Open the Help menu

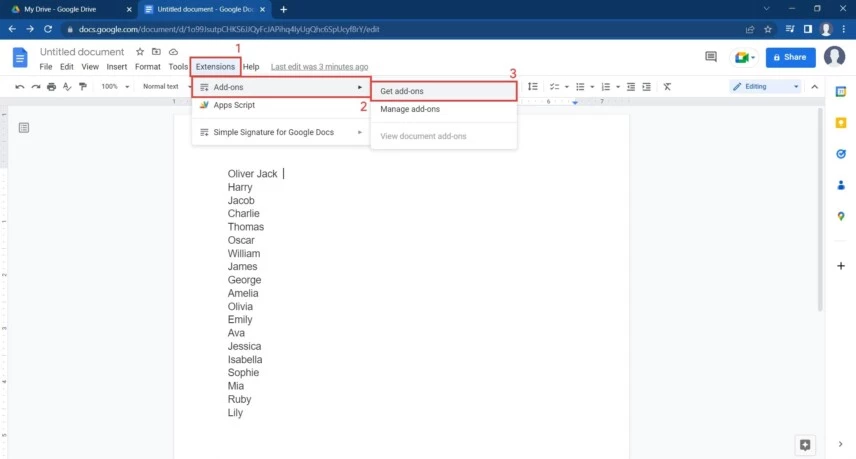coord(251,67)
